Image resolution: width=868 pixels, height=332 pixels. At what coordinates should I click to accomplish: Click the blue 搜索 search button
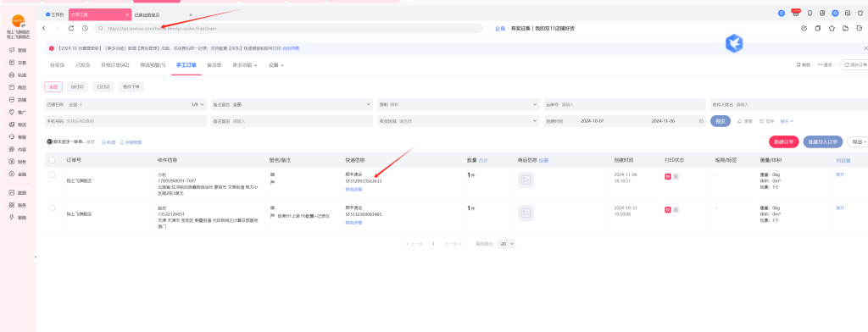(x=721, y=120)
